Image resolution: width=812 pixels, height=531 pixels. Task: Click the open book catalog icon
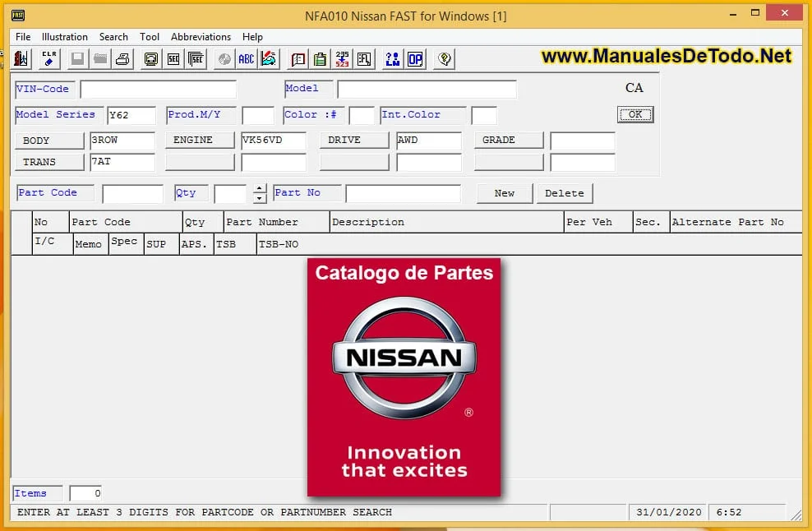click(298, 59)
